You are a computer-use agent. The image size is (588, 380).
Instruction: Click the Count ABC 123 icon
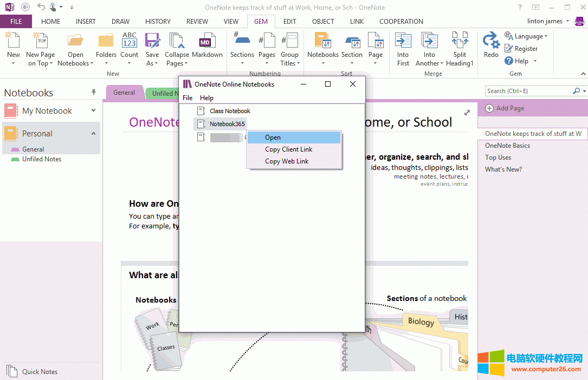tap(130, 41)
